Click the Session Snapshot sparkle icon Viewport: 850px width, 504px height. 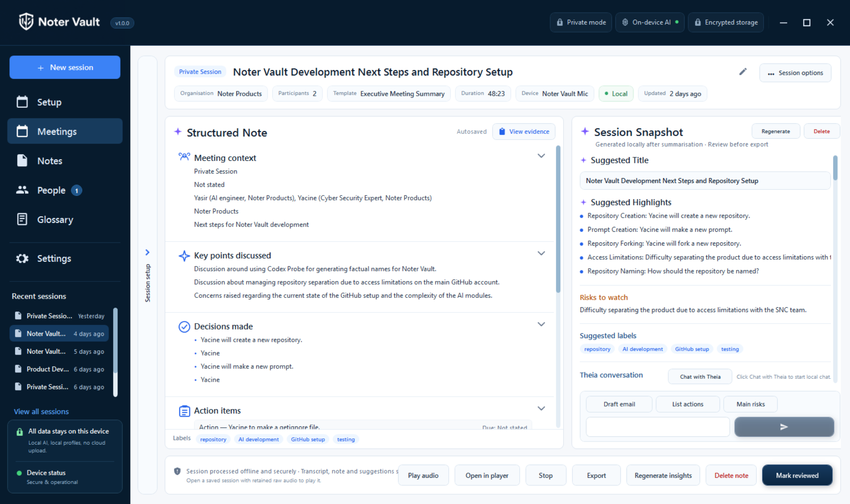point(585,131)
